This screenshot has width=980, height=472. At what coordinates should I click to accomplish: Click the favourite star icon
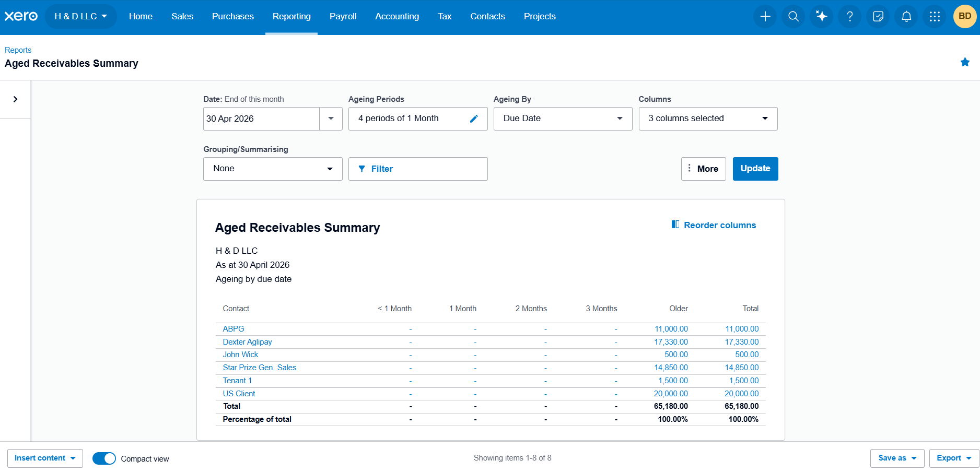pyautogui.click(x=965, y=62)
